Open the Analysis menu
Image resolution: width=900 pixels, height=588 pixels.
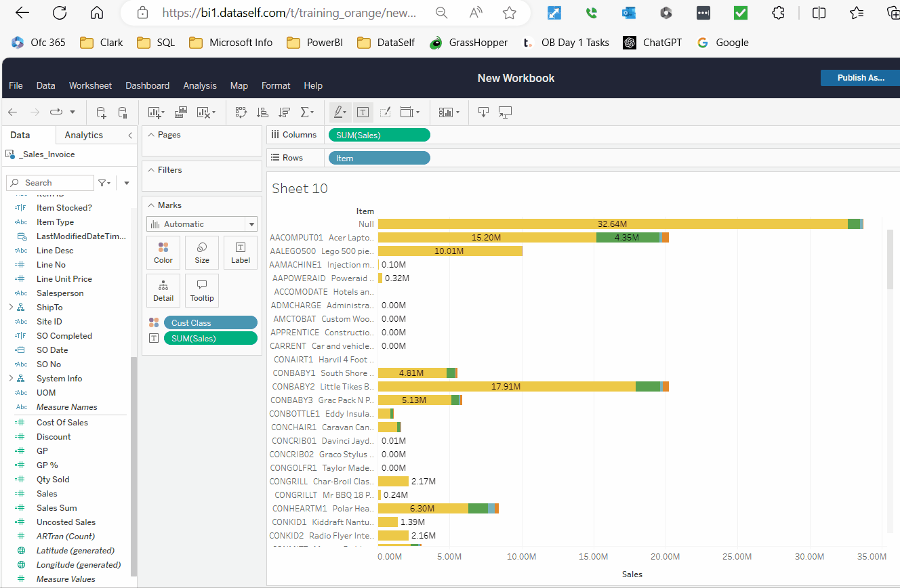pos(200,85)
